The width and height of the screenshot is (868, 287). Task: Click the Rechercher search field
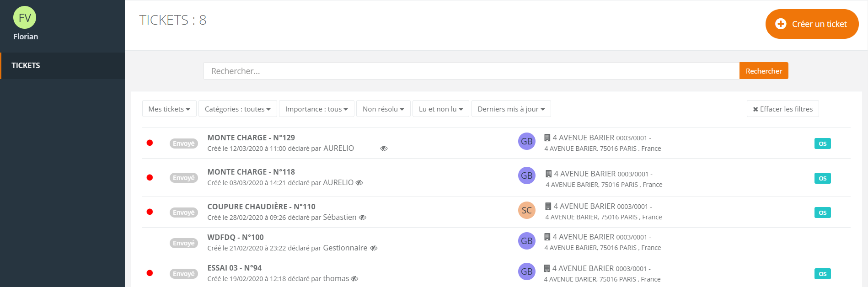coord(472,71)
